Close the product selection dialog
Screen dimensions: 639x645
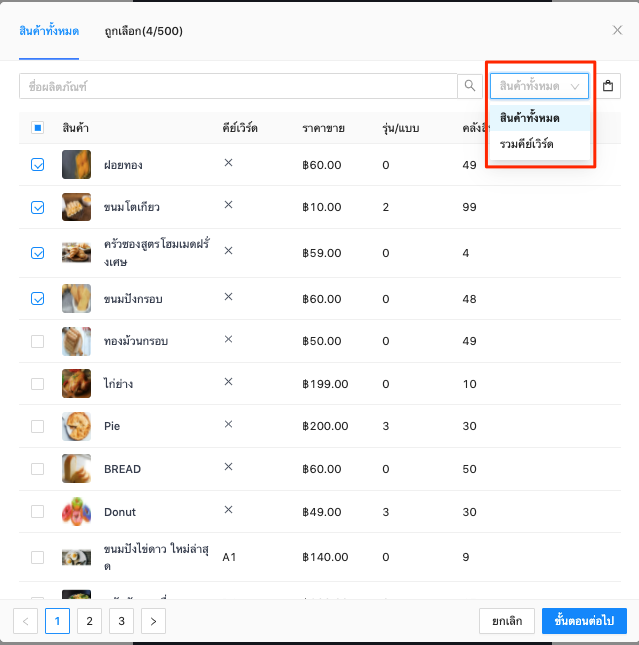click(617, 30)
